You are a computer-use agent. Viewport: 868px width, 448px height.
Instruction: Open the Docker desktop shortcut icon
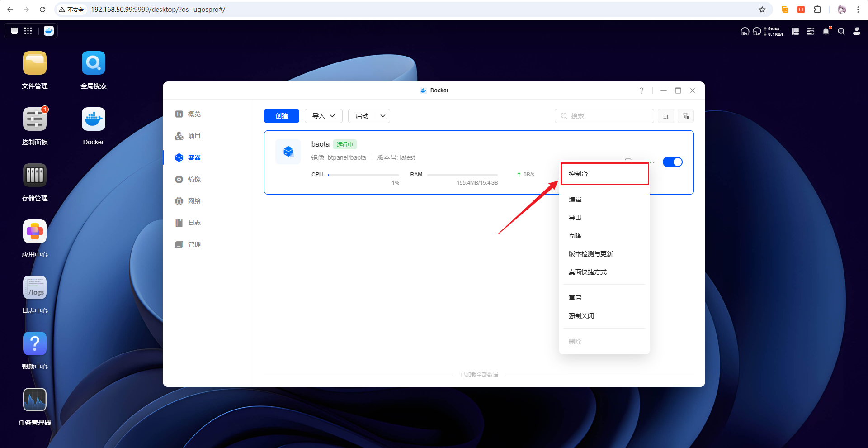tap(93, 119)
